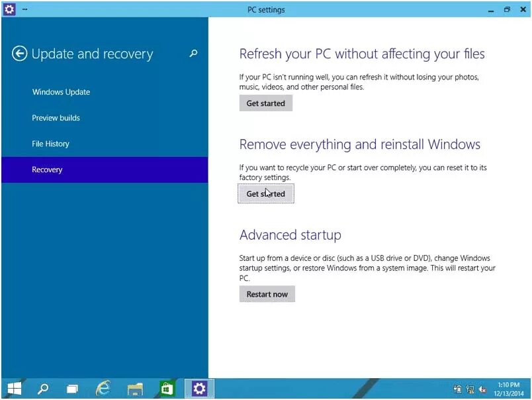Click Get started under Remove everything
The width and height of the screenshot is (532, 400).
tap(265, 193)
